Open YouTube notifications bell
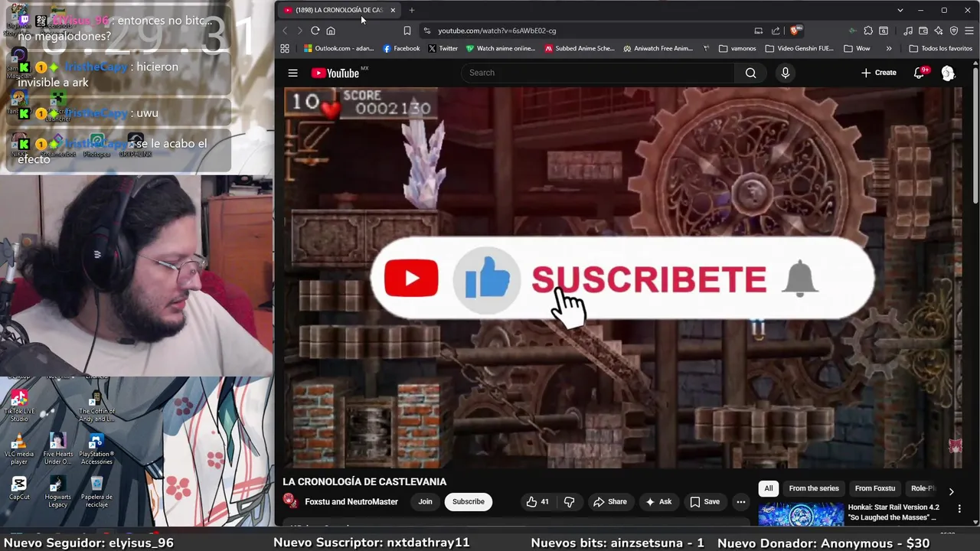The width and height of the screenshot is (980, 551). tap(919, 73)
